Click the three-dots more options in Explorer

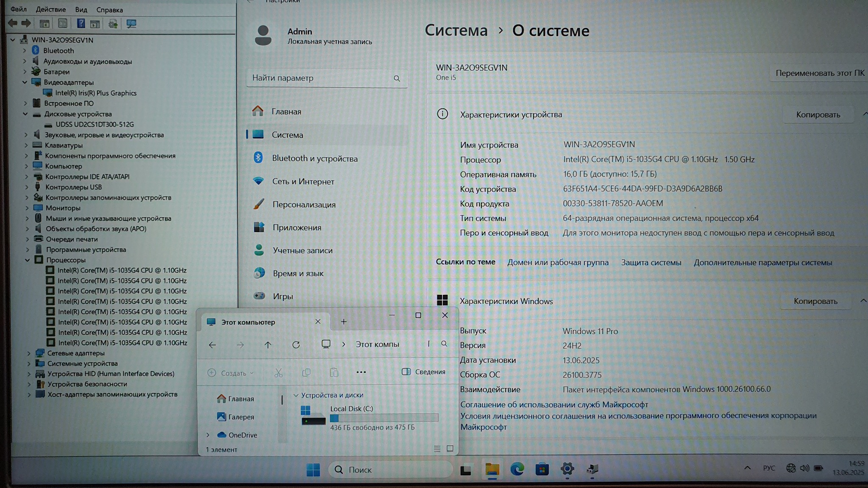[x=361, y=372]
